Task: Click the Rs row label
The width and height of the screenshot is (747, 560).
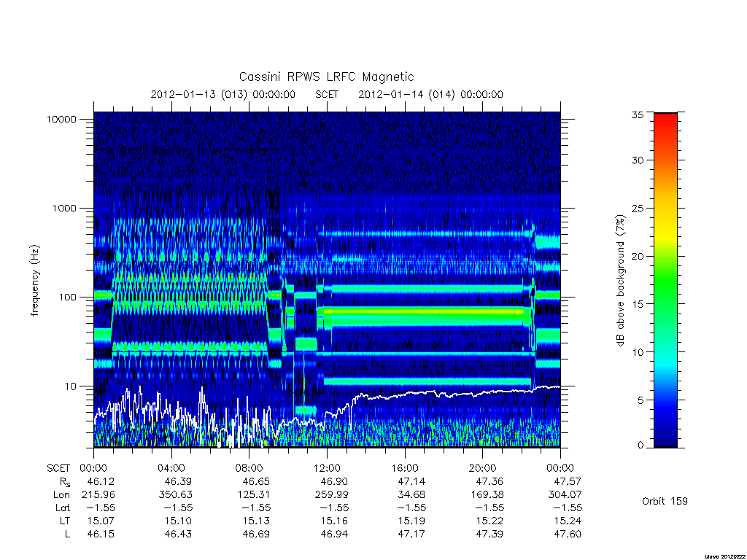Action: point(63,482)
